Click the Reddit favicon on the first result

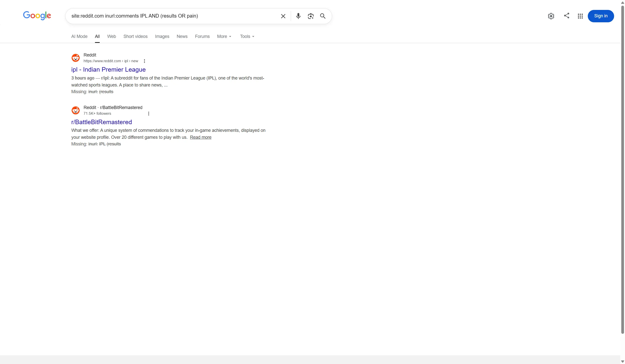76,57
